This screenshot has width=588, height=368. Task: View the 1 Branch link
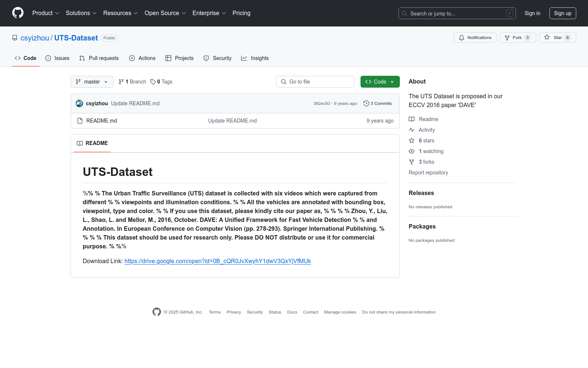(132, 82)
